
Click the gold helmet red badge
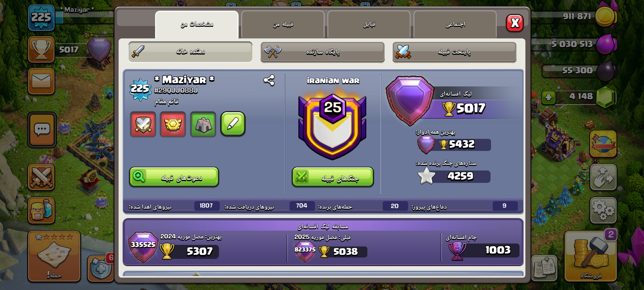pyautogui.click(x=173, y=124)
